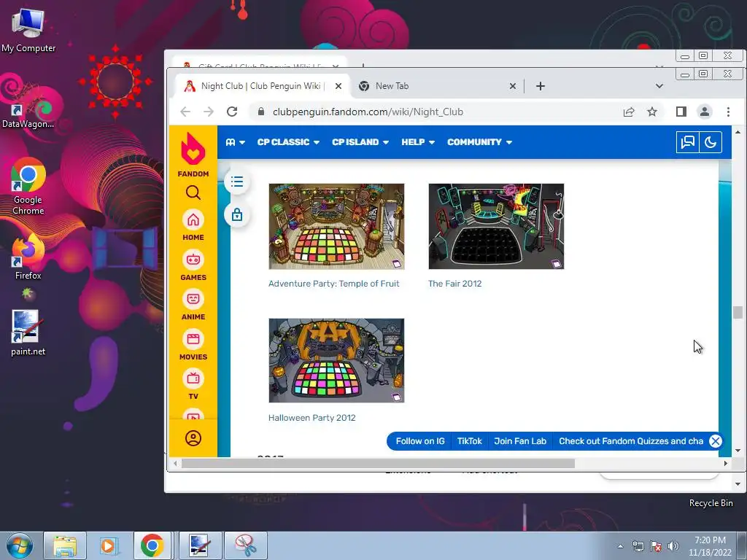The image size is (747, 560).
Task: Open the Fandom logo home link
Action: 193,155
